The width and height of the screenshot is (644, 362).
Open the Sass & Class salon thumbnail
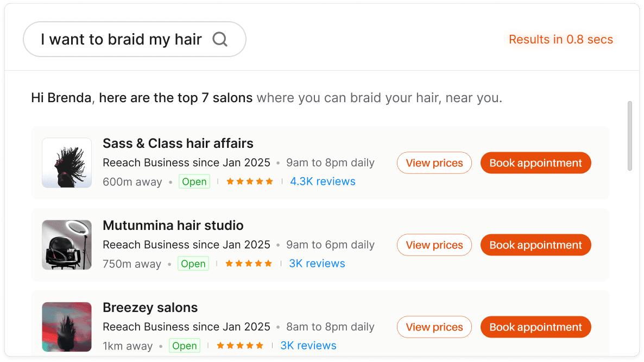pyautogui.click(x=66, y=163)
